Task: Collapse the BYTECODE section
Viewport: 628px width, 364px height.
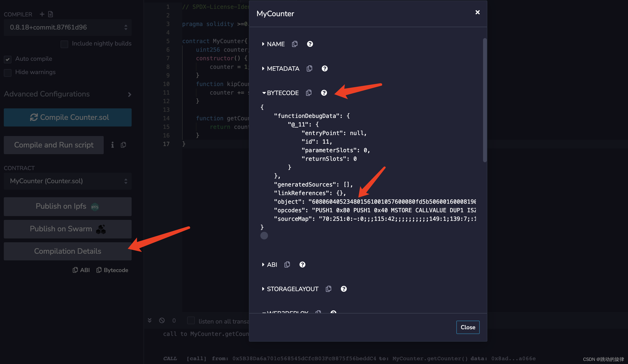Action: [264, 93]
